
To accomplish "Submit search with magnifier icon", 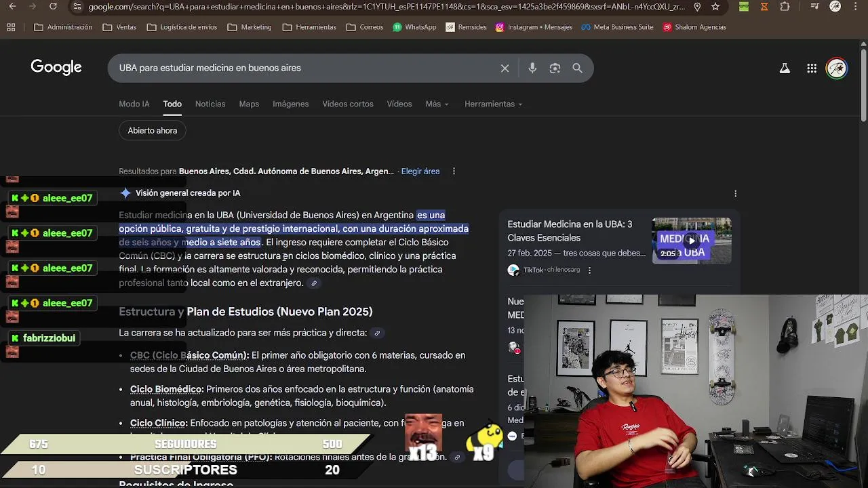I will pyautogui.click(x=577, y=68).
